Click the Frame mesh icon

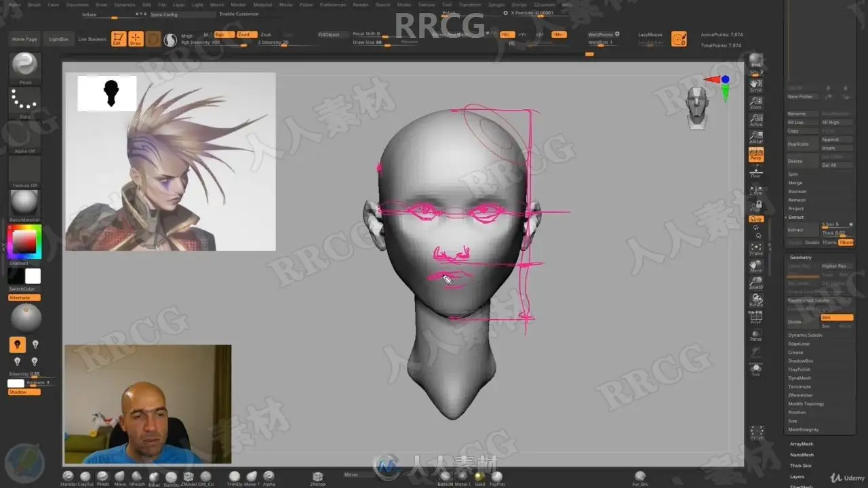[755, 249]
